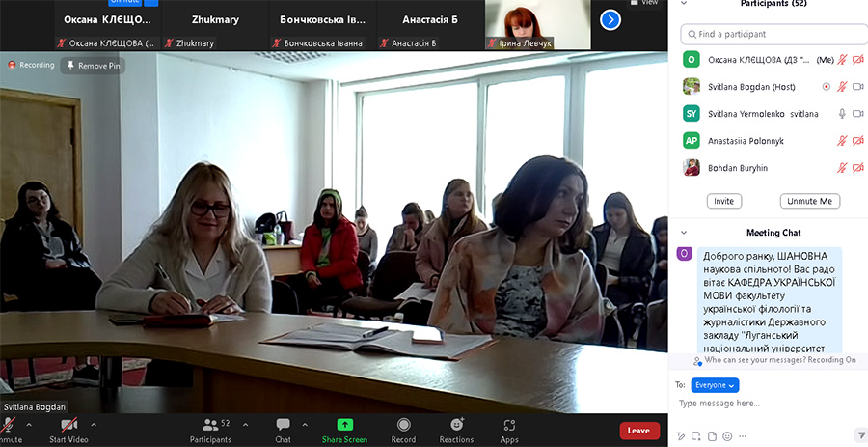Click Оксана КЛЄЩОВА's green avatar in participants
The width and height of the screenshot is (868, 447).
[691, 59]
